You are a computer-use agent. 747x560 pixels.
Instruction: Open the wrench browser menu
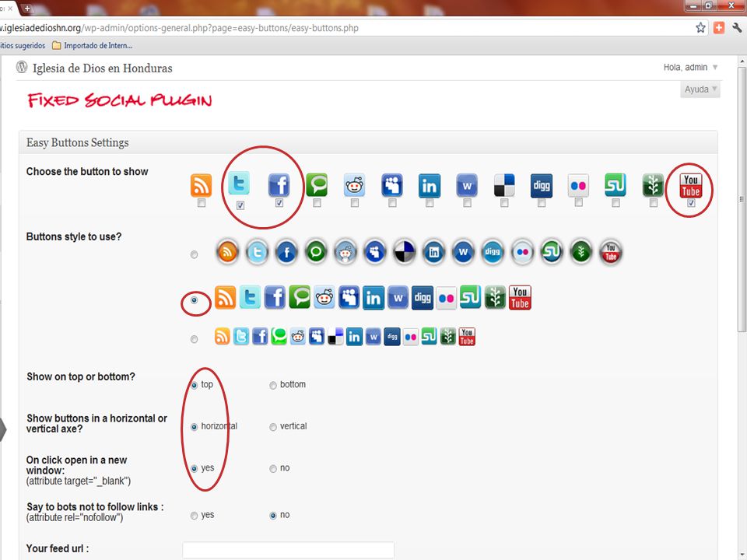point(737,28)
